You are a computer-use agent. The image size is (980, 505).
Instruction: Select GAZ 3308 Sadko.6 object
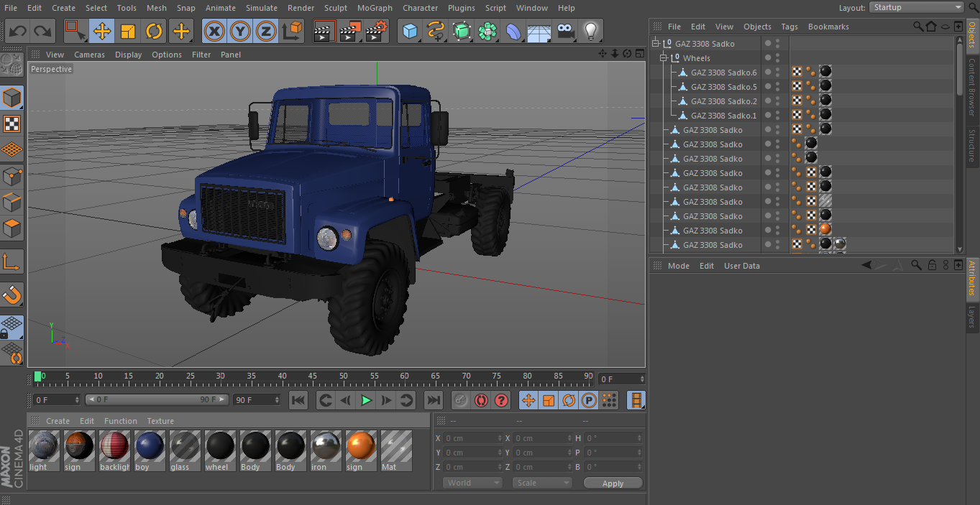point(723,73)
